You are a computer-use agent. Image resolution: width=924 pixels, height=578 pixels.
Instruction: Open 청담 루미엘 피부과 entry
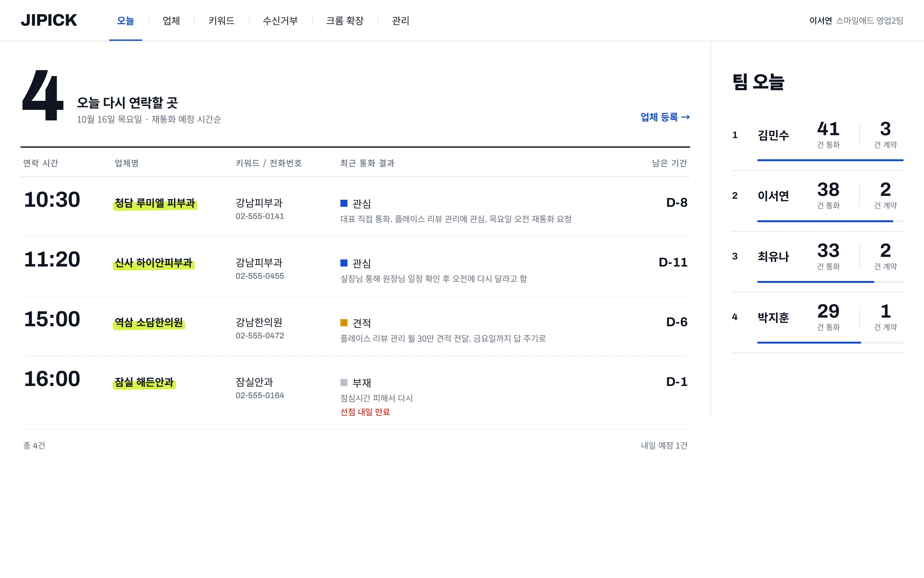click(155, 203)
